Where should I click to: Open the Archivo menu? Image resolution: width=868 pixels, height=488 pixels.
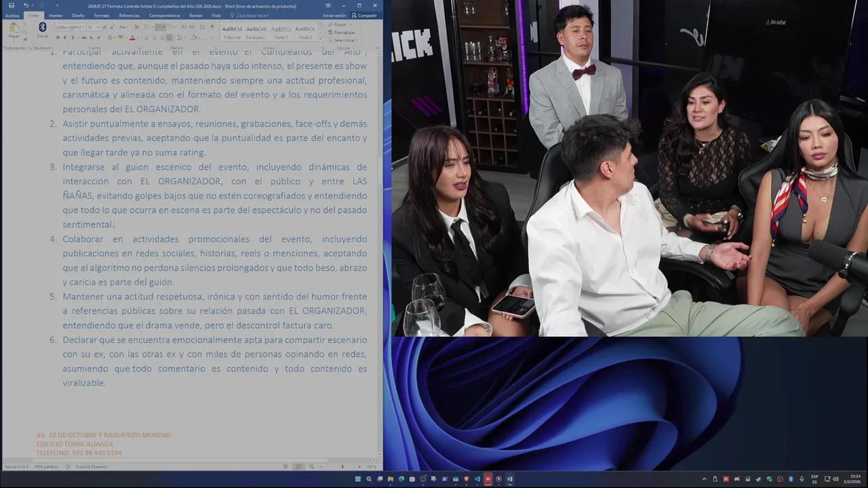[12, 16]
